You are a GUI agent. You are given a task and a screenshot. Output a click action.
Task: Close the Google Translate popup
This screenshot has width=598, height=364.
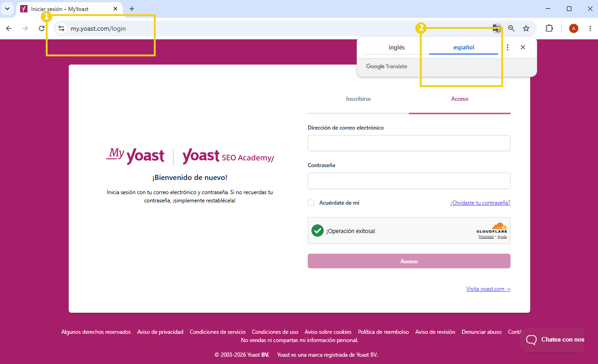pyautogui.click(x=523, y=47)
